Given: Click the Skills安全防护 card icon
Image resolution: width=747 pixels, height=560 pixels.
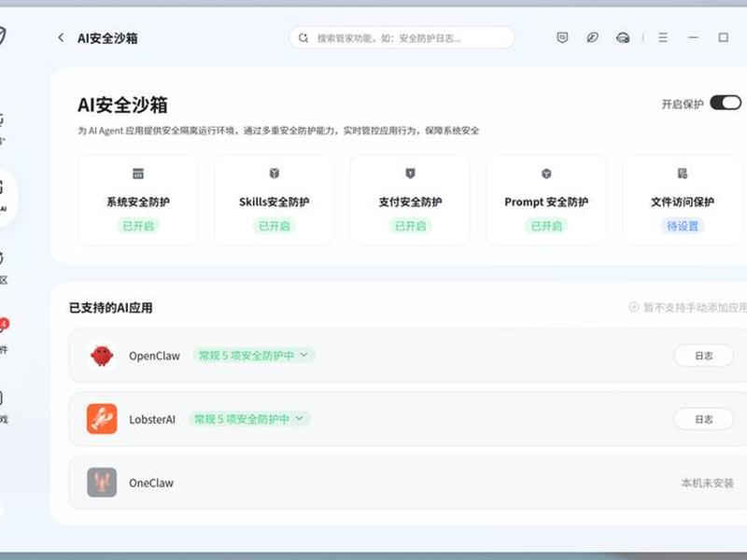Looking at the screenshot, I should coord(274,174).
